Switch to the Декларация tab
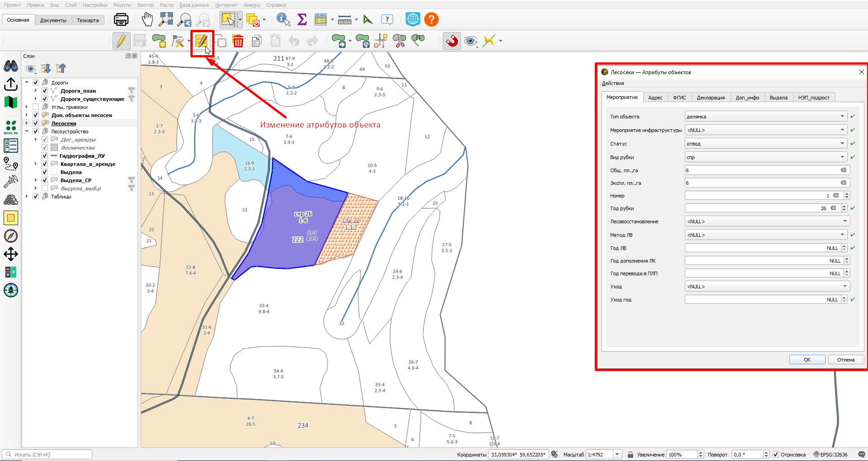The image size is (868, 461). click(x=711, y=98)
